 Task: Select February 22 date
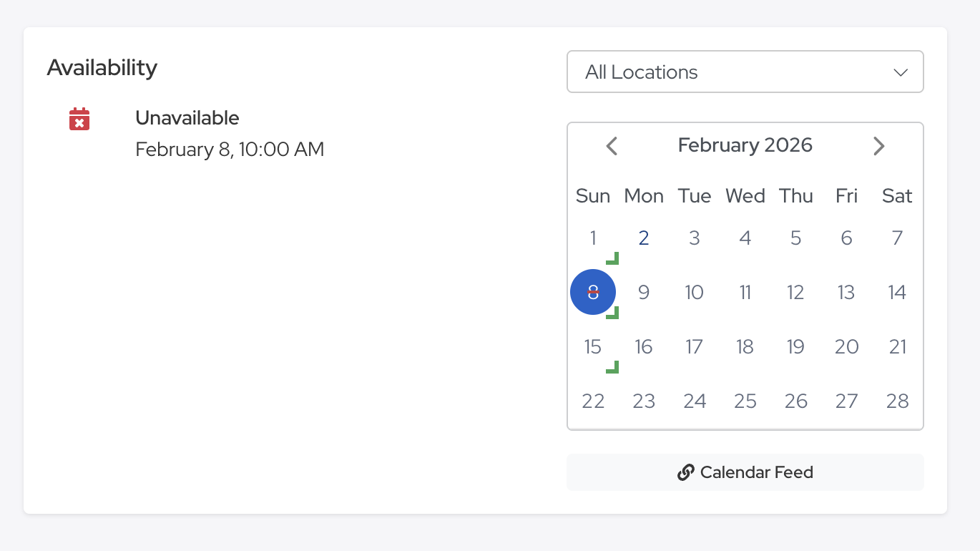(x=593, y=401)
